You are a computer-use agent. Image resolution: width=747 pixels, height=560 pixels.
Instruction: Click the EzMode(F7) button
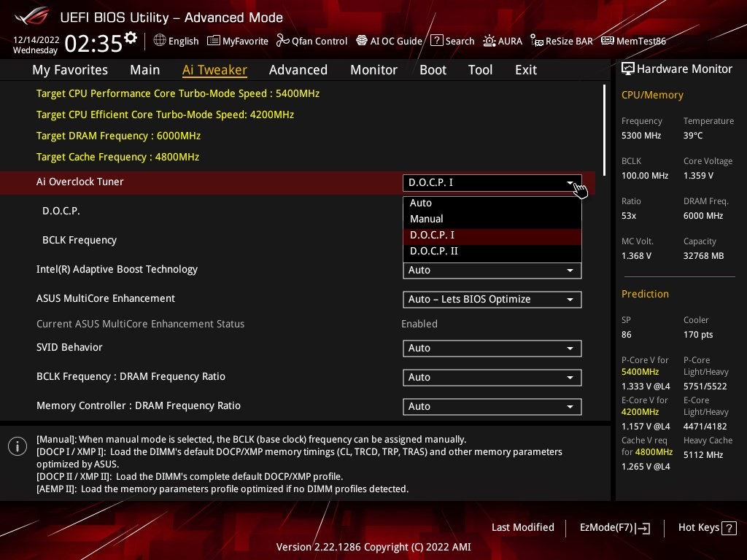[614, 527]
